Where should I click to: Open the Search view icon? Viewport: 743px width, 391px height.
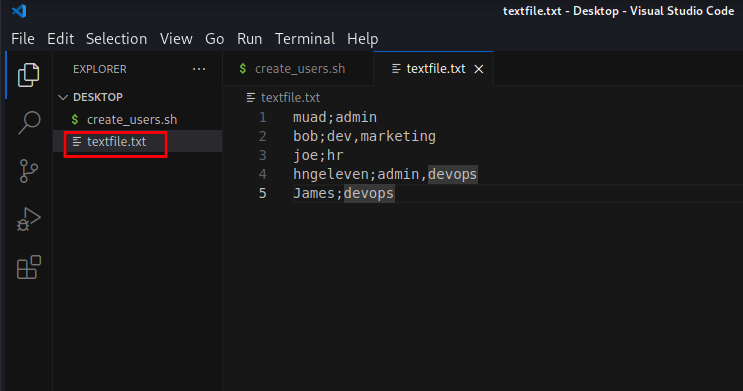tap(29, 123)
